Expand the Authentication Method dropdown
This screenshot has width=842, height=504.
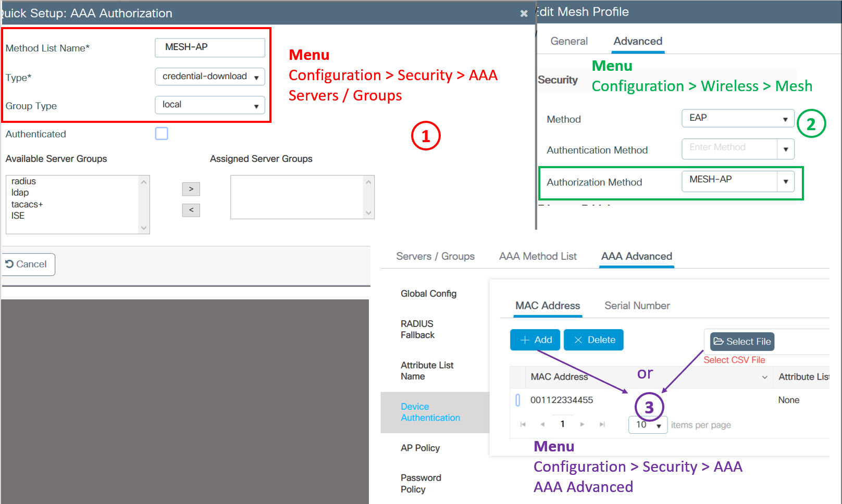pos(785,149)
